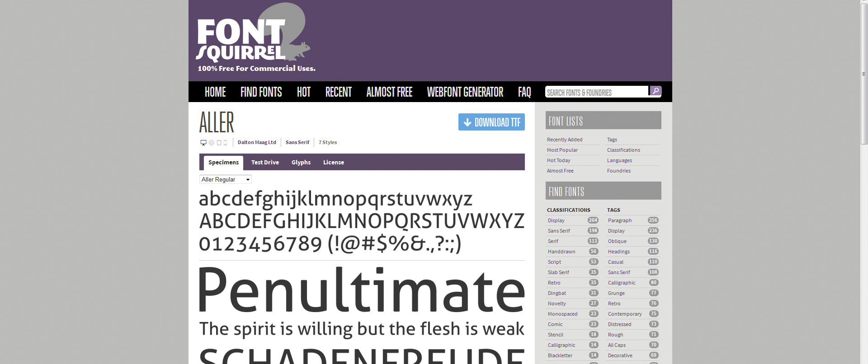Viewport: 868px width, 364px height.
Task: Open the Dalton Maag Ltd foundry link
Action: [x=257, y=142]
